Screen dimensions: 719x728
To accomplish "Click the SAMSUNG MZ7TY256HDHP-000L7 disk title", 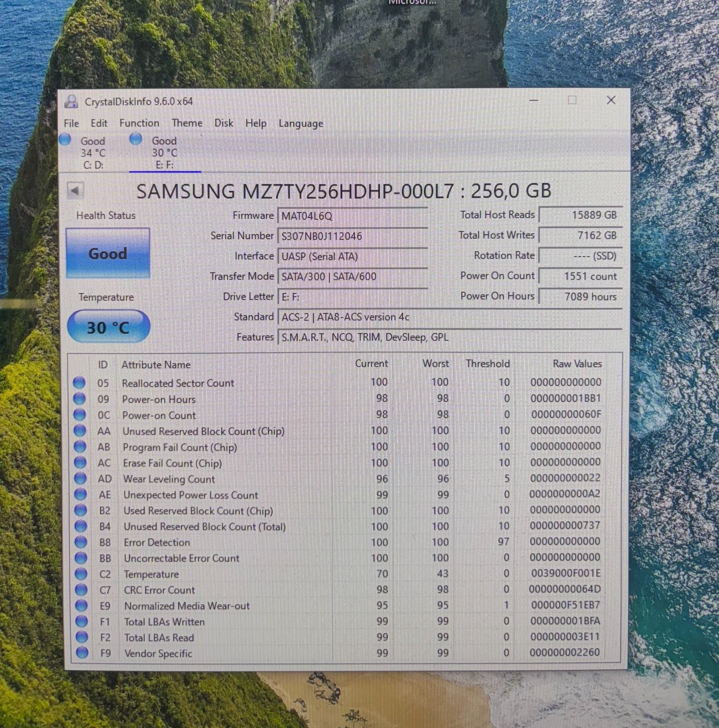I will (x=344, y=191).
